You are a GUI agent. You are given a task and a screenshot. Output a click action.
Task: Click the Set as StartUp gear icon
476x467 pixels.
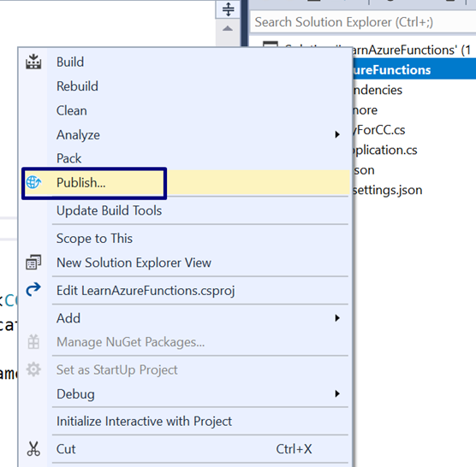[x=33, y=369]
